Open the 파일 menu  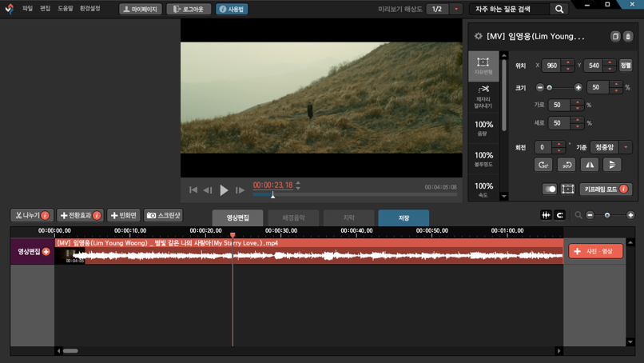pyautogui.click(x=27, y=9)
